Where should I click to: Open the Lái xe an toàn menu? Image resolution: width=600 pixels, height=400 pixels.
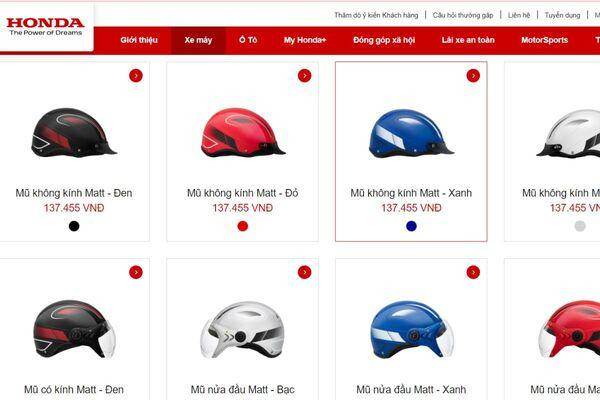click(468, 40)
